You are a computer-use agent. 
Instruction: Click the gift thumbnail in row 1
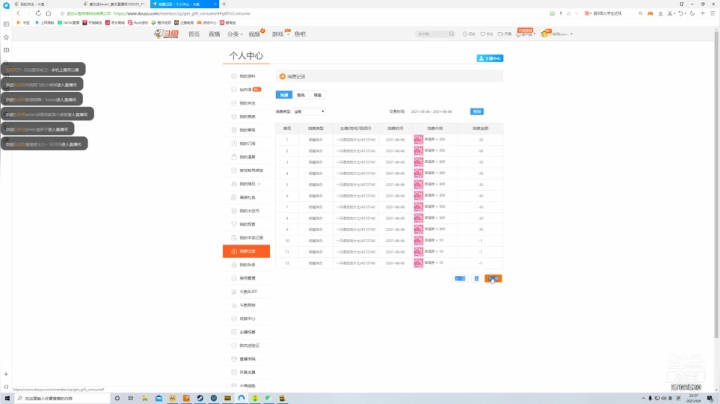click(418, 140)
